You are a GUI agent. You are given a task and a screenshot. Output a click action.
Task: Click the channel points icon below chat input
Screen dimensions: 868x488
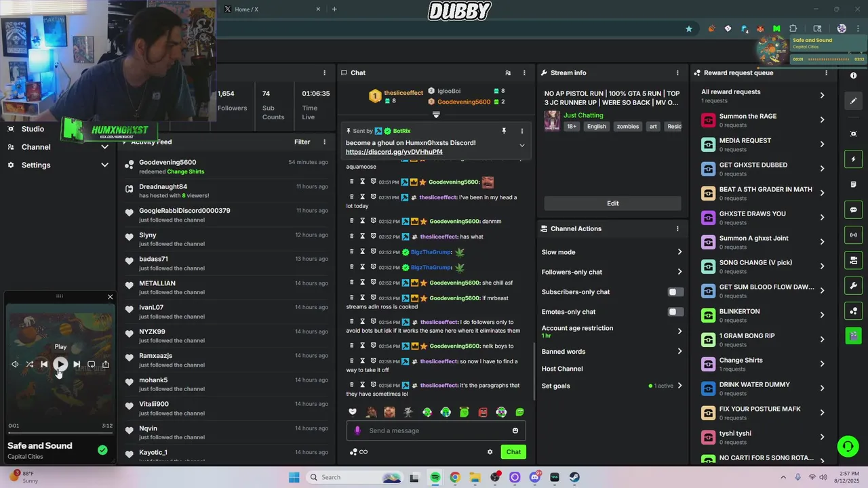[x=353, y=452]
